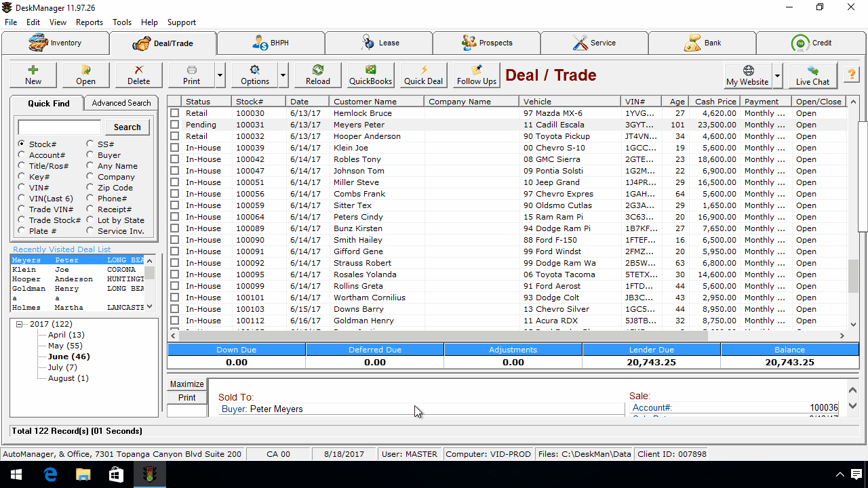Go to the Prospects tab
This screenshot has height=488, width=868.
(487, 43)
